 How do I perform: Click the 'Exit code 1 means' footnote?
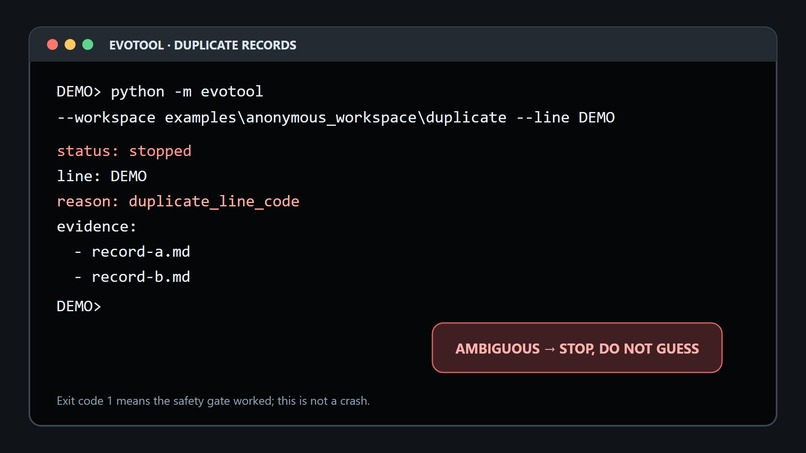click(213, 401)
